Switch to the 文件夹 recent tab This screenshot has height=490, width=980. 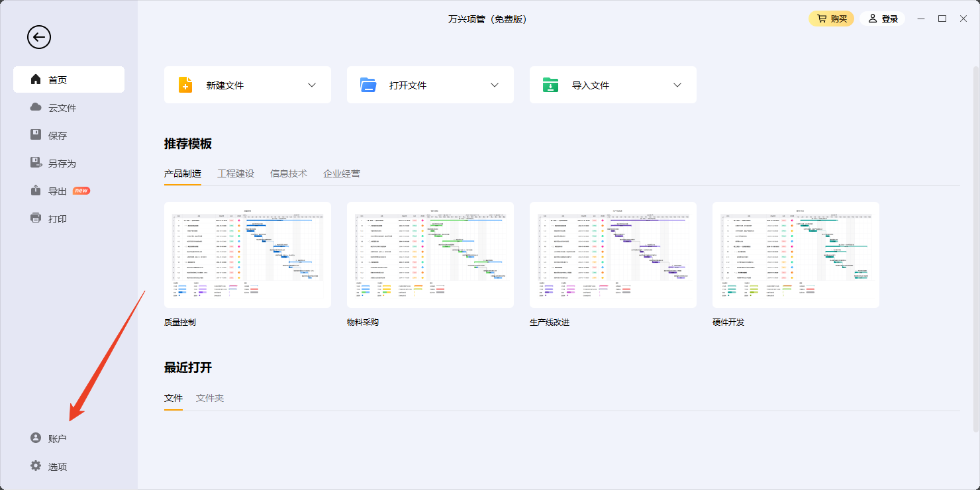[x=210, y=398]
